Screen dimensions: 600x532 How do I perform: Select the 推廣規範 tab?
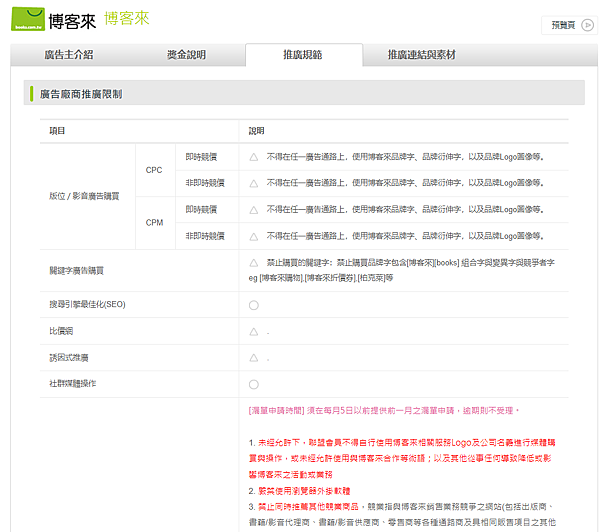point(302,55)
